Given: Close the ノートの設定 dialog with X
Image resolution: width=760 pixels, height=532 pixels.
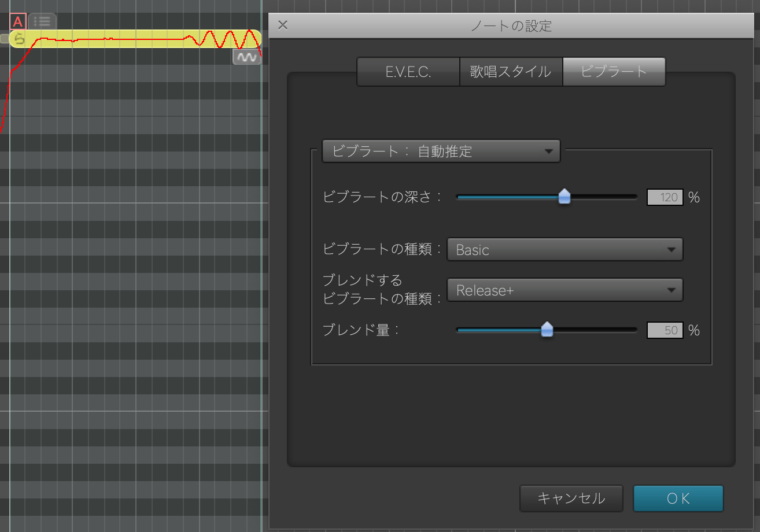Looking at the screenshot, I should coord(283,25).
